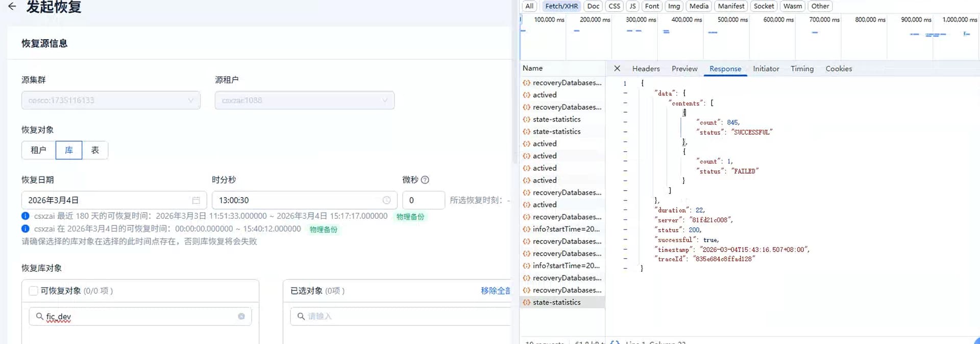
Task: Tick the 可恢复对象 select-all checkbox
Action: point(34,291)
